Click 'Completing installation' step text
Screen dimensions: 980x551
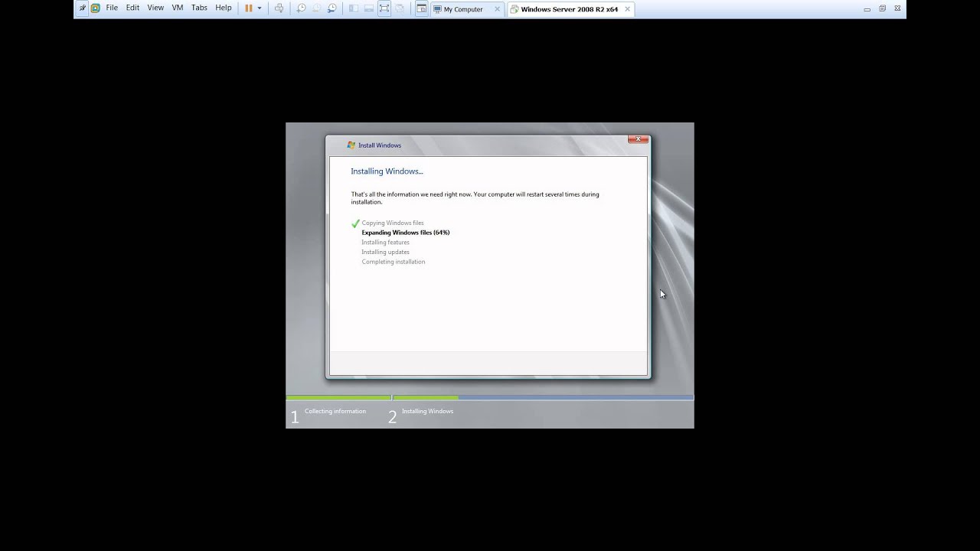tap(394, 262)
